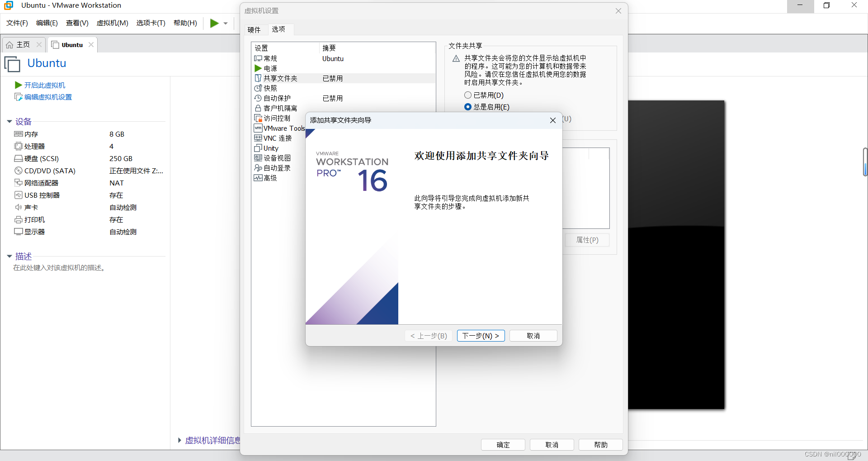Open the 编辑(E) menu
Image resolution: width=868 pixels, height=461 pixels.
[x=47, y=23]
